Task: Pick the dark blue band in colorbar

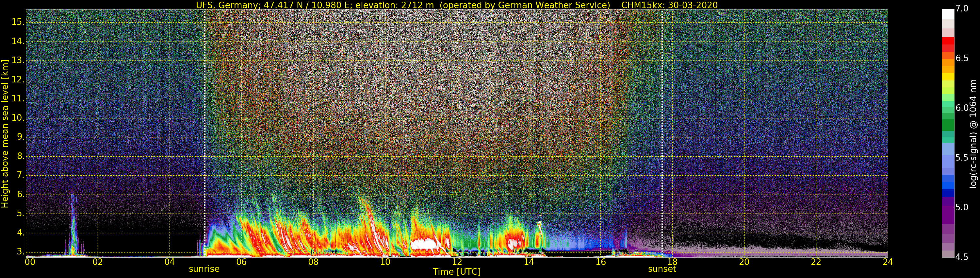Action: point(948,193)
